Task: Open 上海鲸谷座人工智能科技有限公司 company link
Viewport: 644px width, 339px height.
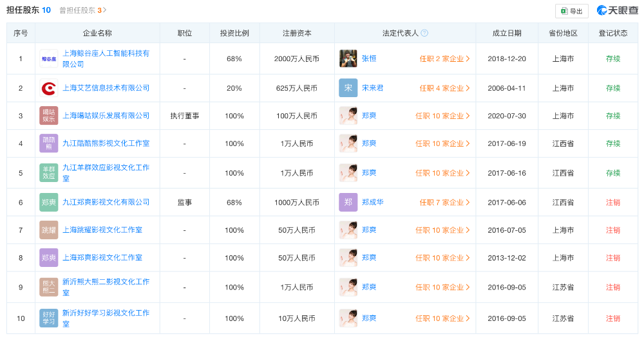Action: [106, 59]
